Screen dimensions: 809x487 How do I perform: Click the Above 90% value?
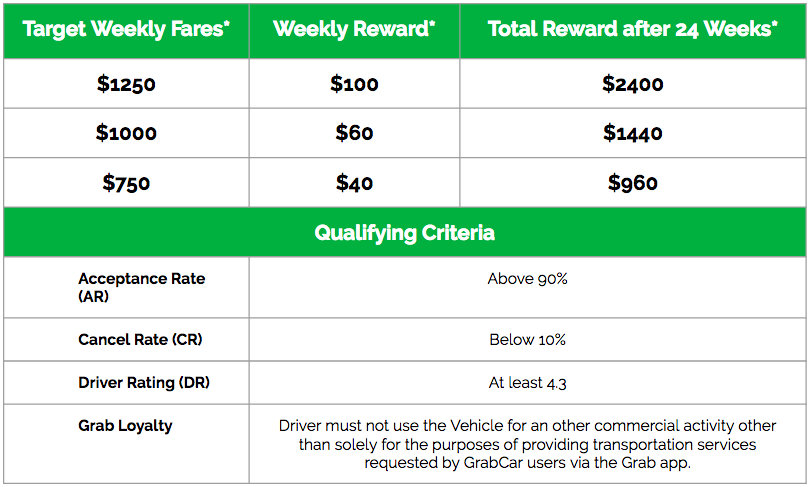[x=527, y=279]
